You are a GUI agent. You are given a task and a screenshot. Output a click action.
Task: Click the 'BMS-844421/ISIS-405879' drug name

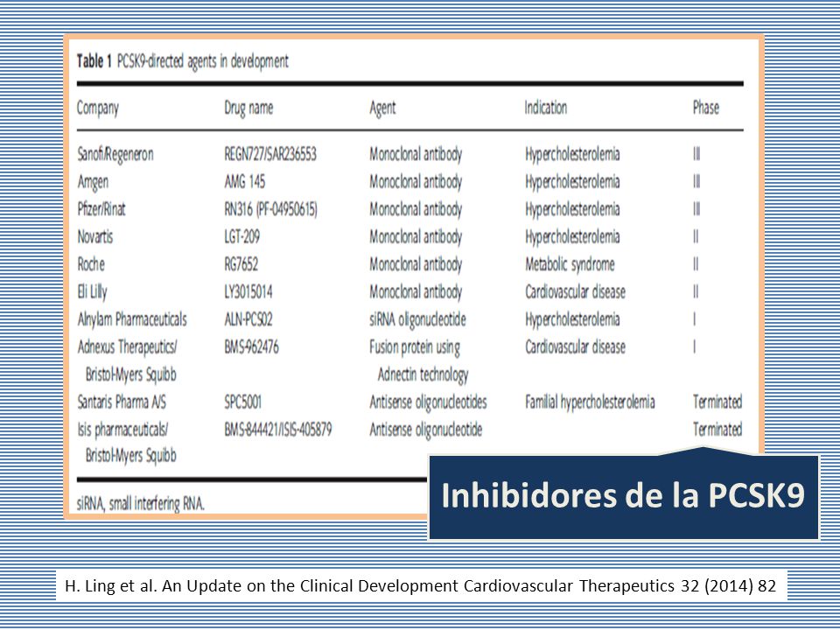click(277, 430)
